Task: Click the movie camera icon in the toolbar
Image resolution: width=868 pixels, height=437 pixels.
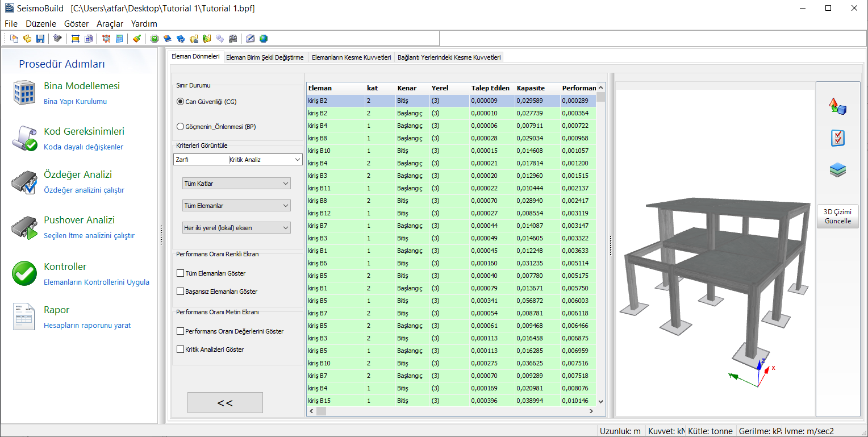Action: pyautogui.click(x=233, y=39)
